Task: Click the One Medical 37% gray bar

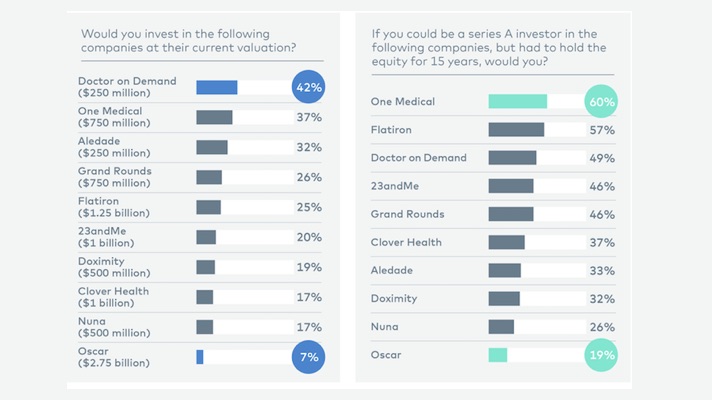Action: (214, 117)
